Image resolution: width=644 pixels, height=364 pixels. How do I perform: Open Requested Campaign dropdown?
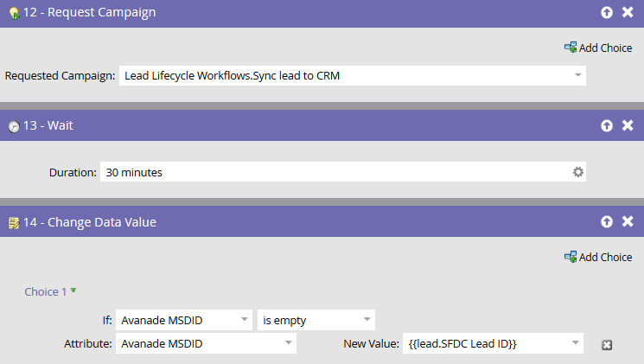(x=577, y=76)
